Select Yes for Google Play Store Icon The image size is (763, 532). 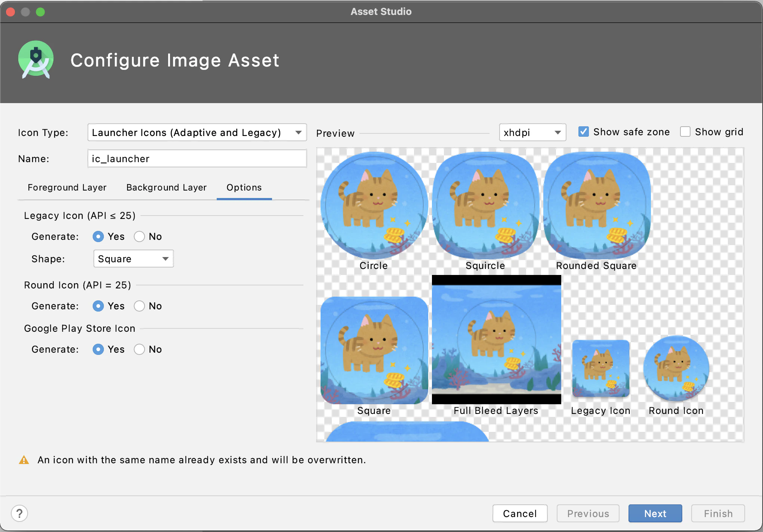(x=98, y=349)
